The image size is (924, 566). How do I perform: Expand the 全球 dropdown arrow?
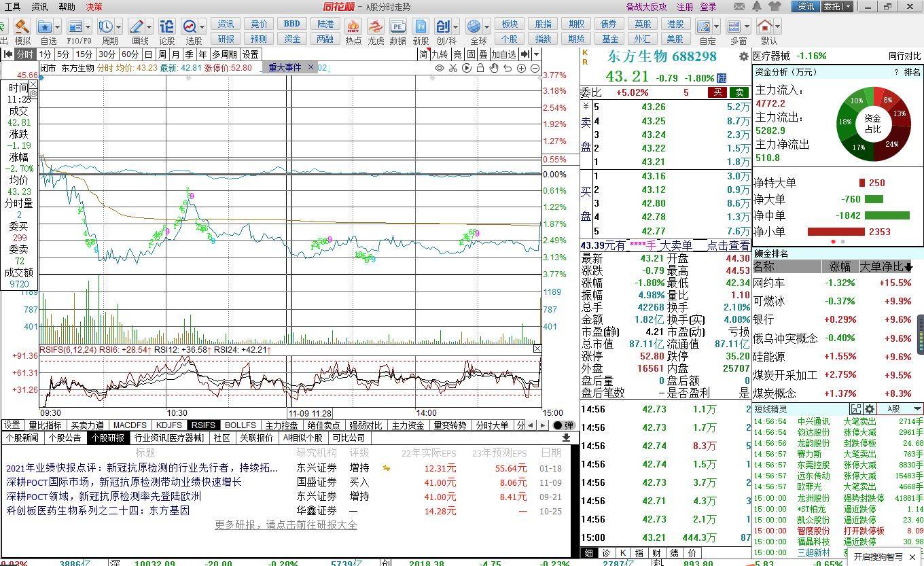click(487, 26)
